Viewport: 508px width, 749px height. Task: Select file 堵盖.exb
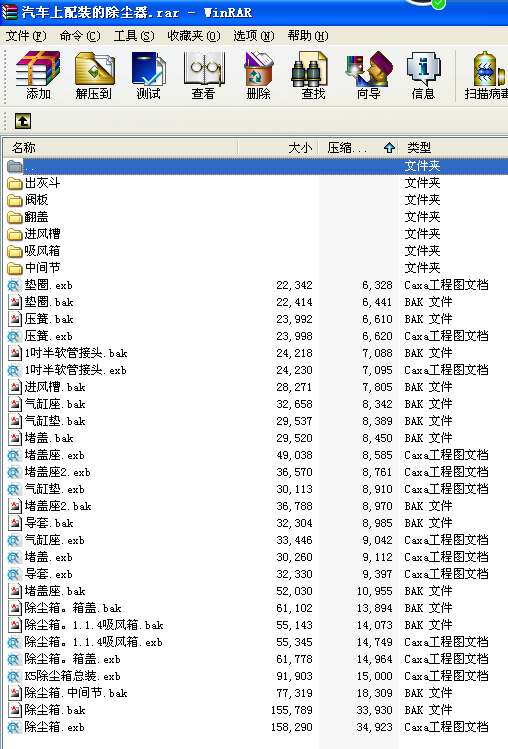(x=48, y=557)
